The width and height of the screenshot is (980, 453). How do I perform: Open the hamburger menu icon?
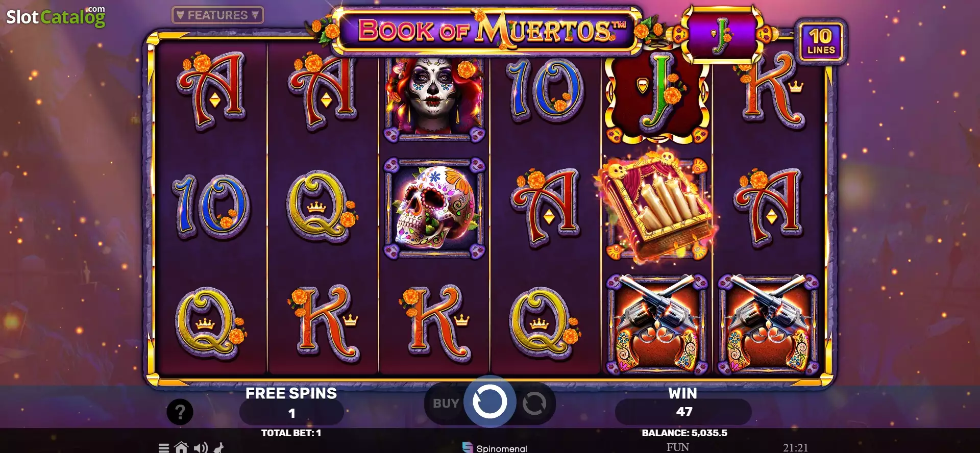[x=163, y=448]
